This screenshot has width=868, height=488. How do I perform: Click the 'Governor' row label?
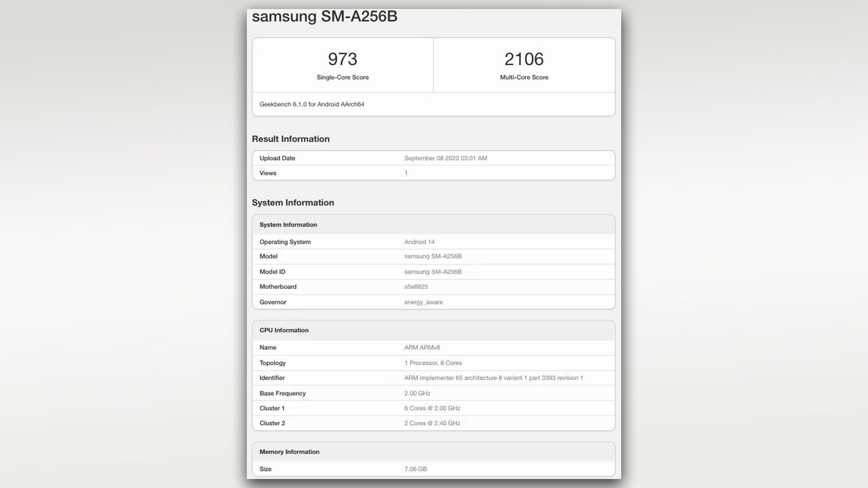point(273,302)
